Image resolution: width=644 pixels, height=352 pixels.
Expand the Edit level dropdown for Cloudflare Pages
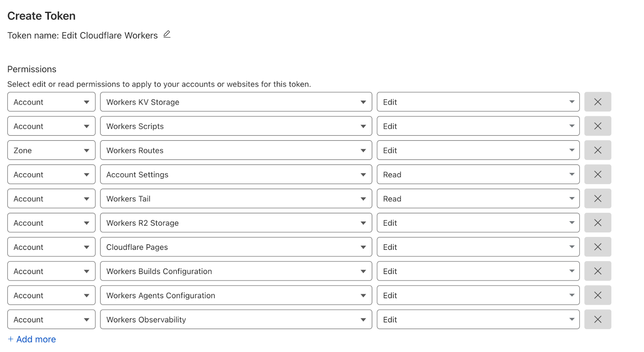pos(478,247)
